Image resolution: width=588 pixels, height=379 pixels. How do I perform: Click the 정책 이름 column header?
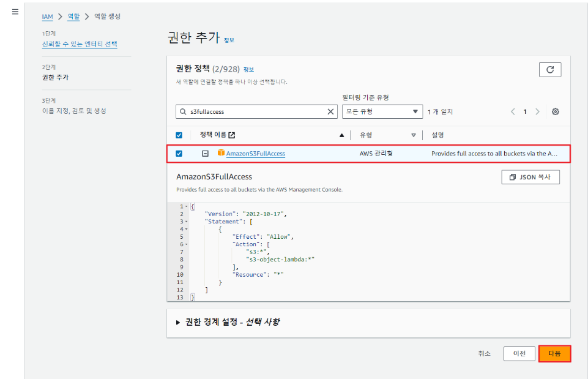pos(213,135)
